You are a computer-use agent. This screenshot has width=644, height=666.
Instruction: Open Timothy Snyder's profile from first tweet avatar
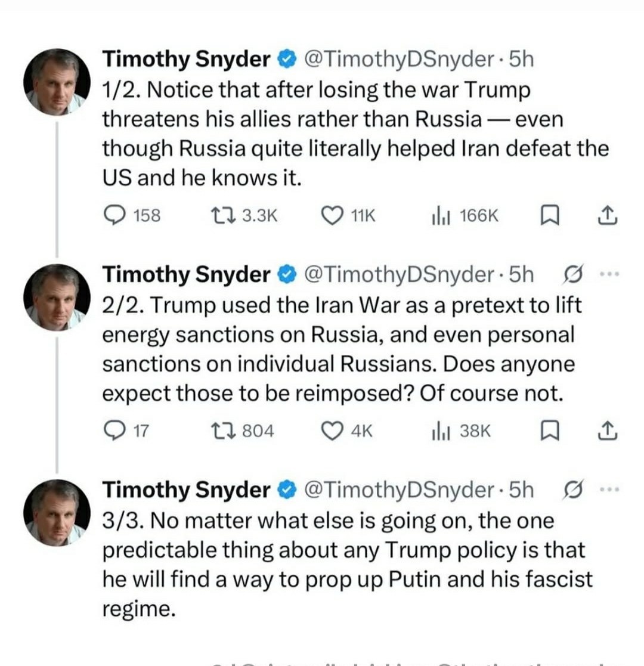(57, 82)
